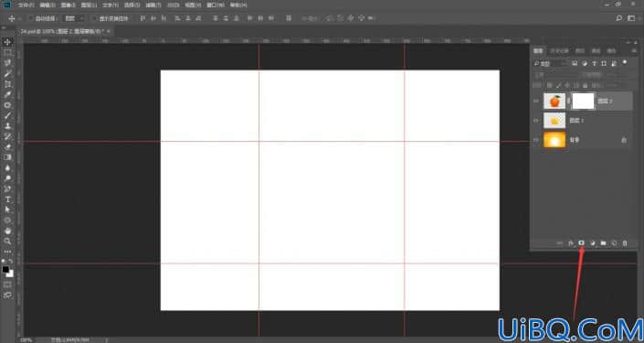
Task: Open the File menu
Action: 26,5
